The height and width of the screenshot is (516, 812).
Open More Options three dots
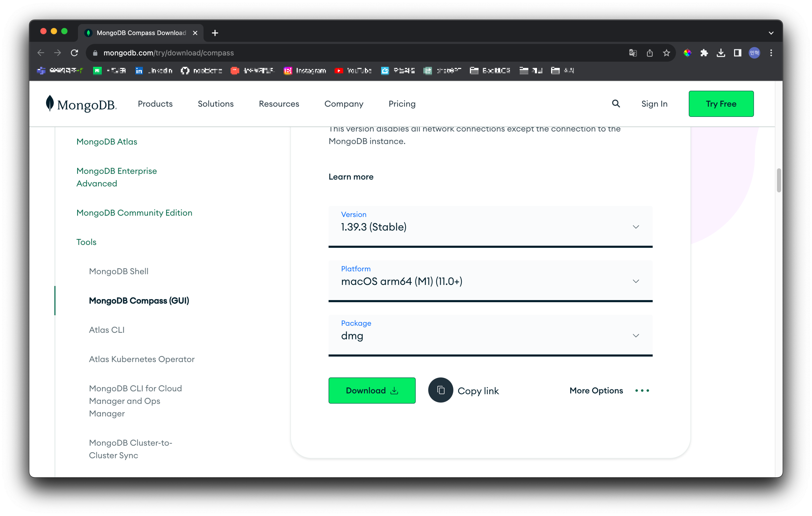click(x=642, y=390)
